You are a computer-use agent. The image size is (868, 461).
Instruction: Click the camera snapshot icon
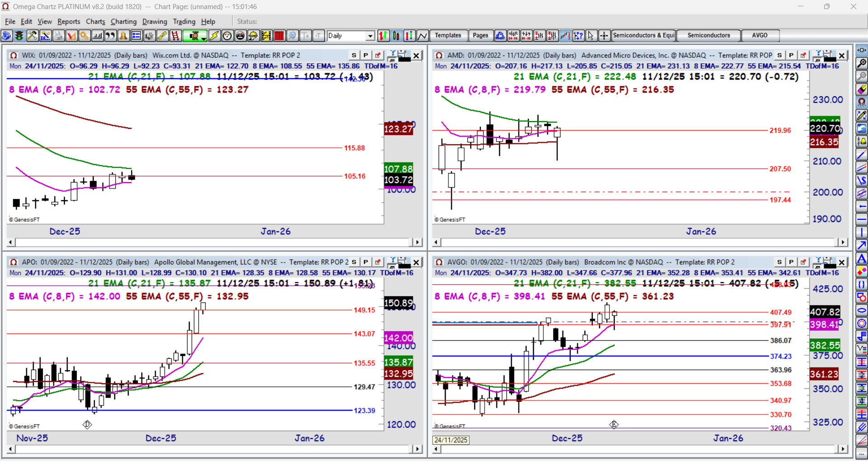click(x=150, y=36)
